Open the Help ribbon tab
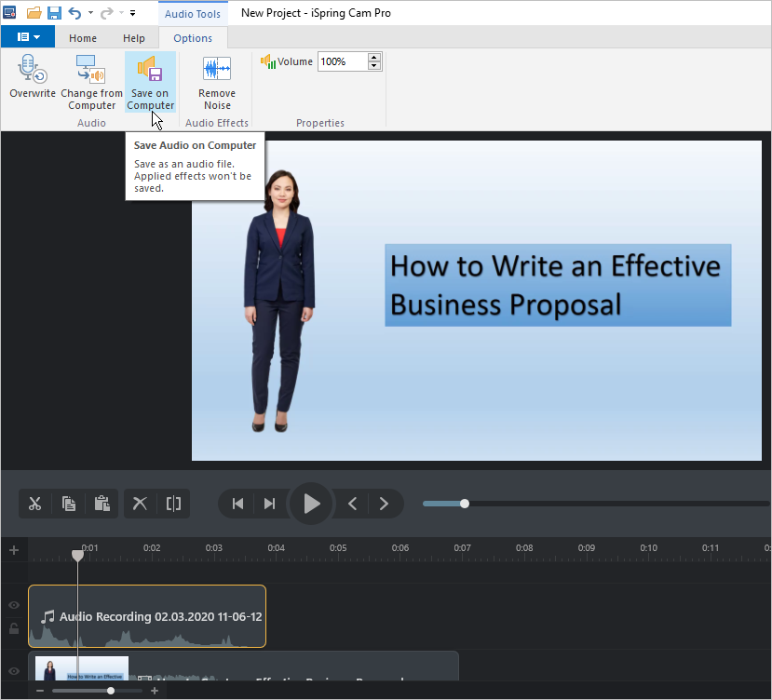 coord(134,38)
